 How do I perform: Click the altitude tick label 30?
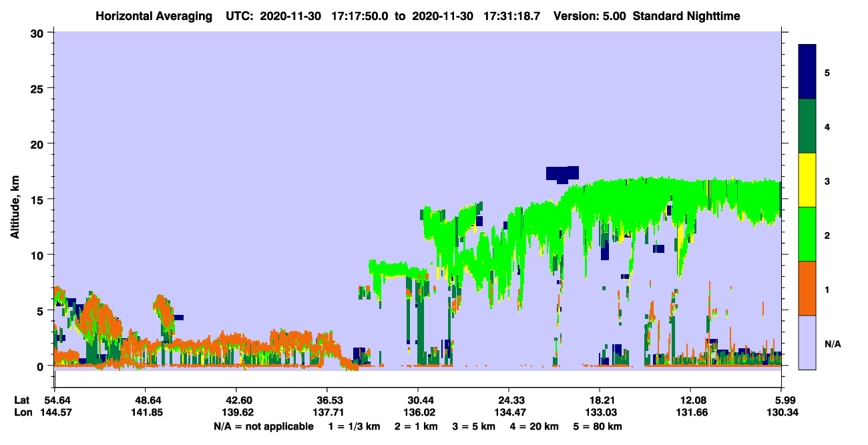[38, 33]
